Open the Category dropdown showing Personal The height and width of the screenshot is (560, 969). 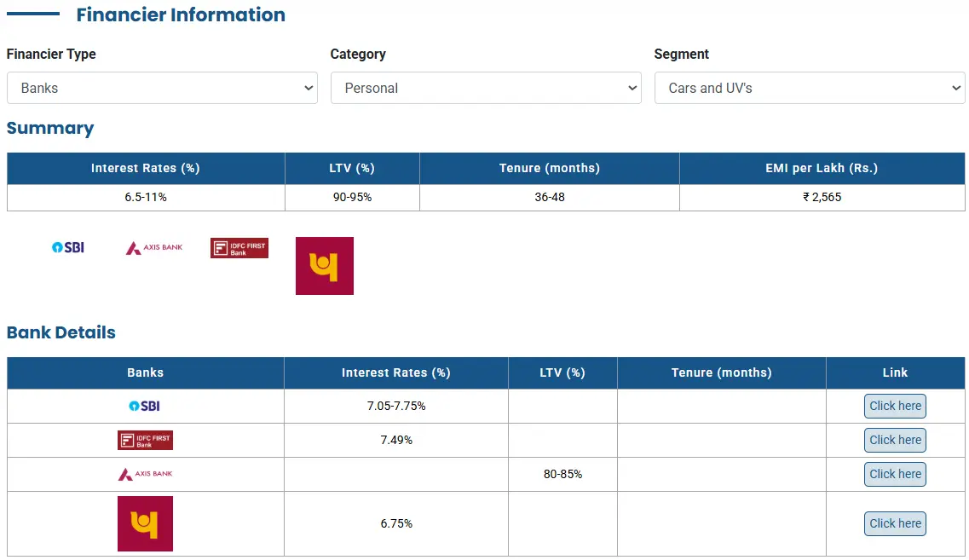[x=486, y=88]
